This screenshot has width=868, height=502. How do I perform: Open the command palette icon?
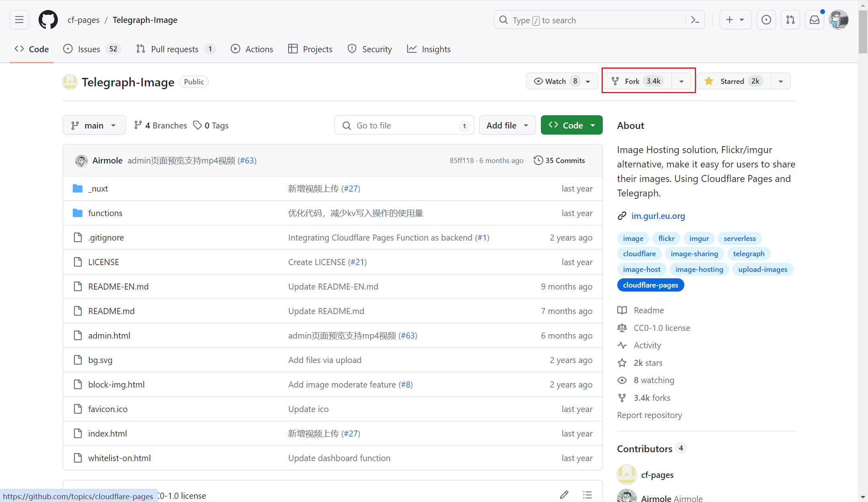coord(695,20)
